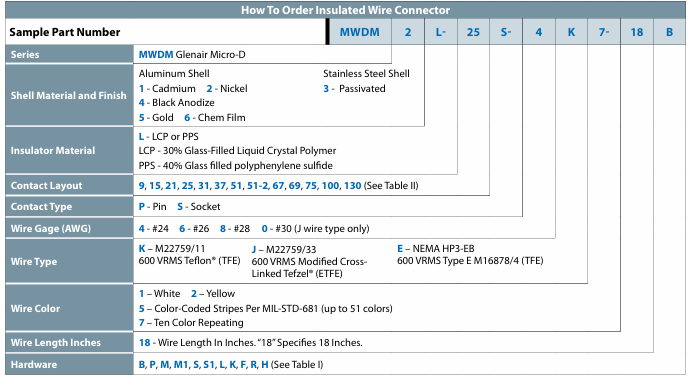Screen dimensions: 692x381
Task: Click the '4 - Black Anodize' finish option
Action: [x=177, y=103]
